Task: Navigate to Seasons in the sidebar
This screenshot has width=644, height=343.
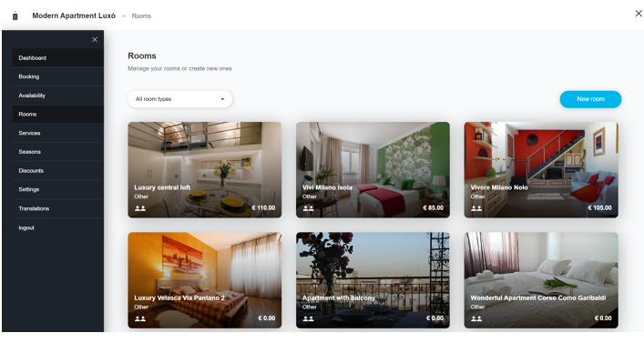Action: 58,152
